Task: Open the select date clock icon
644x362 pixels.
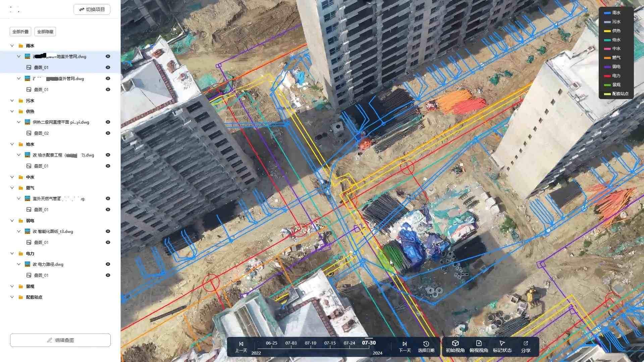Action: pyautogui.click(x=426, y=344)
